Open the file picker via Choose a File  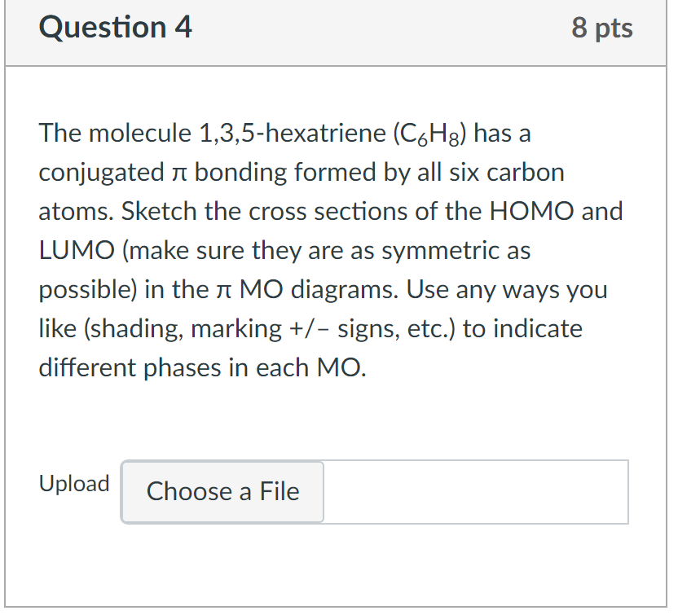click(221, 492)
